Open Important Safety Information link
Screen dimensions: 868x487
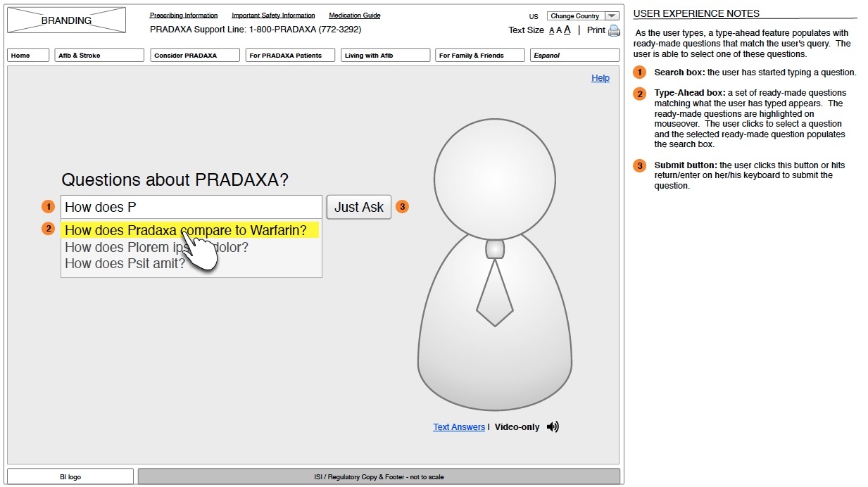pos(273,15)
